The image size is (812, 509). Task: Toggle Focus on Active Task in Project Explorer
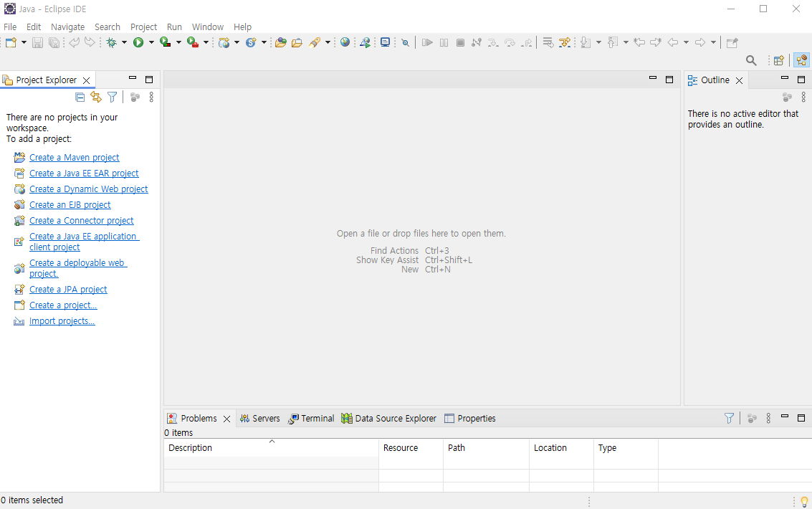(135, 97)
